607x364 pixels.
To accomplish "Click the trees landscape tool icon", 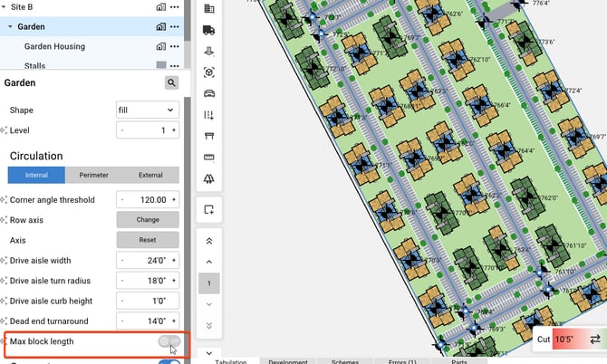I will click(209, 178).
